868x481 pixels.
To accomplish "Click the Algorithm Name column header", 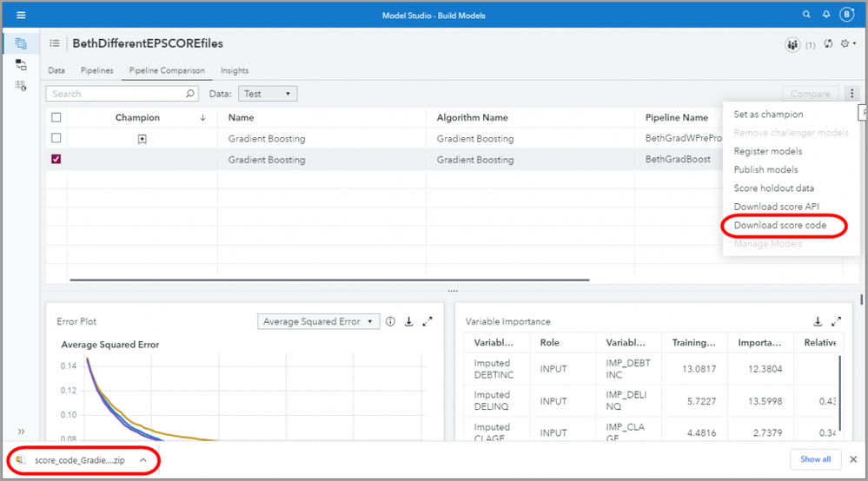I will (x=472, y=117).
